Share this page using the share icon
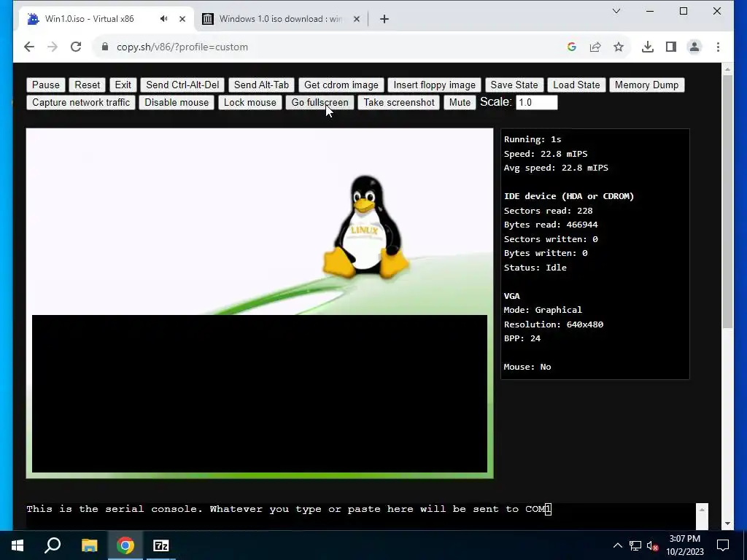Viewport: 747px width, 560px height. [x=595, y=47]
